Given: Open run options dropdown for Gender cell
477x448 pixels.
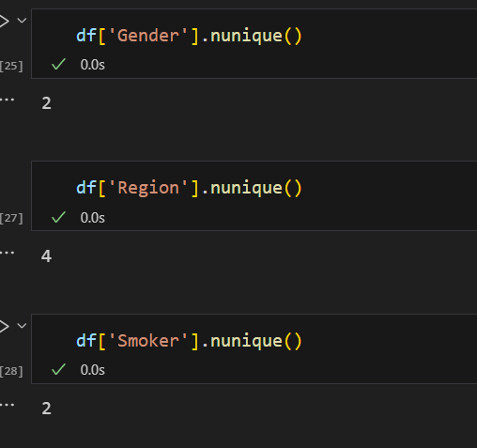Looking at the screenshot, I should pos(22,21).
